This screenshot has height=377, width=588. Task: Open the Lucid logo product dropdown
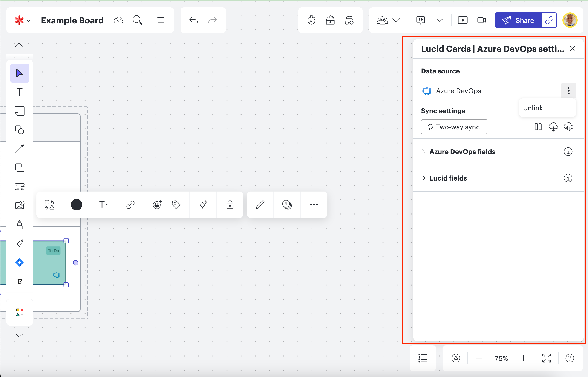[23, 20]
